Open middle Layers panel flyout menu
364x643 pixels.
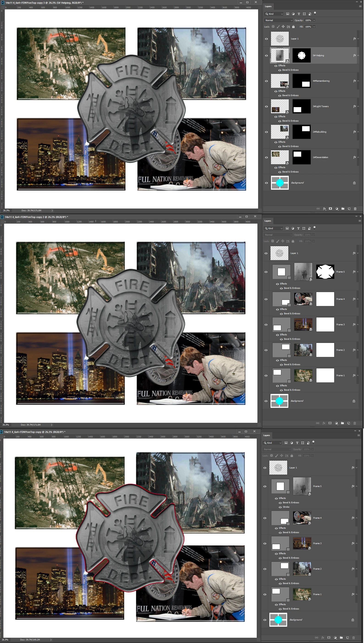click(360, 221)
